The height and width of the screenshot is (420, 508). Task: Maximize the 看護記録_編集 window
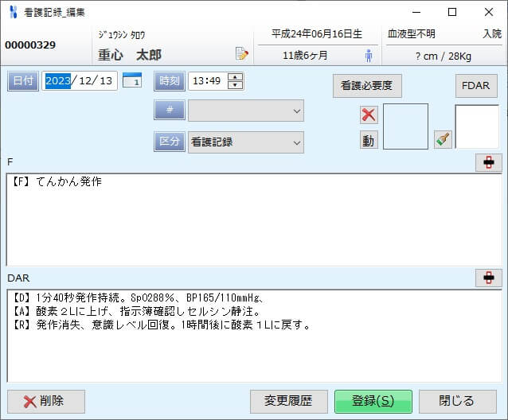[x=452, y=12]
